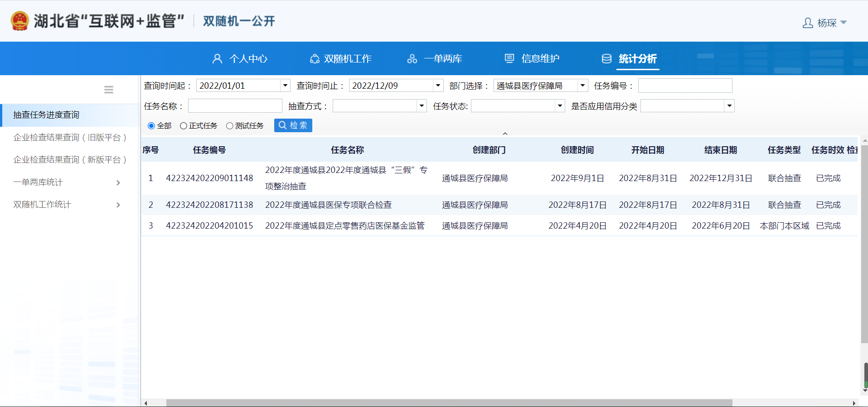Click the 创建部门 column header
Image resolution: width=868 pixels, height=407 pixels.
pyautogui.click(x=489, y=150)
